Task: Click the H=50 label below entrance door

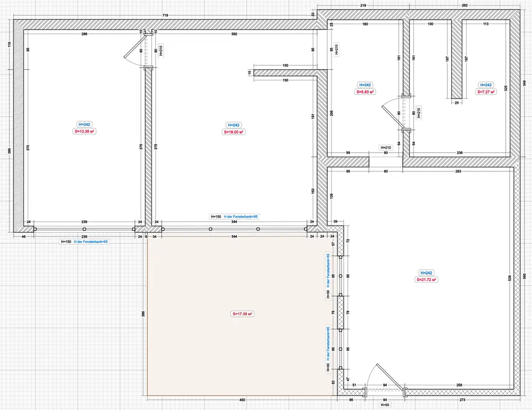Action: (x=385, y=405)
